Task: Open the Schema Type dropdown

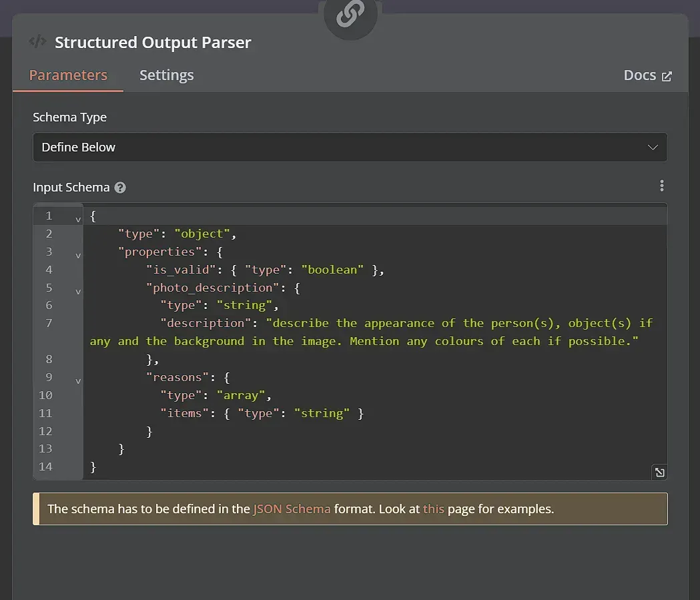Action: pos(350,147)
